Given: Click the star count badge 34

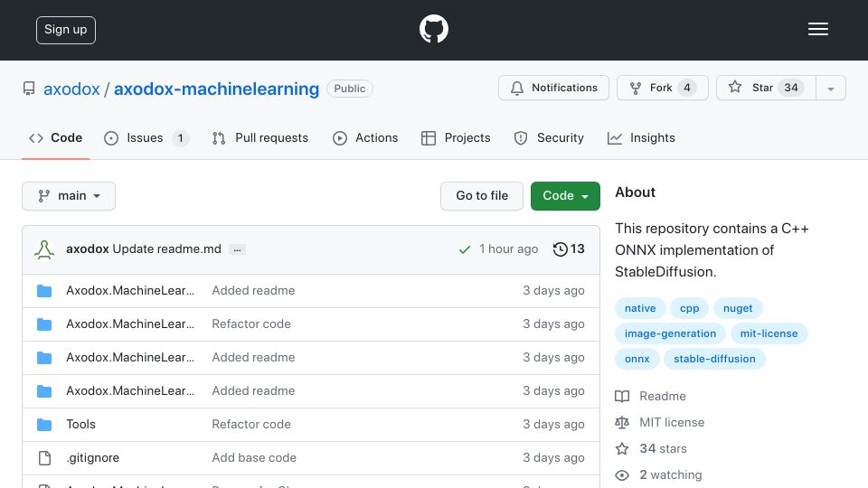Looking at the screenshot, I should [791, 88].
